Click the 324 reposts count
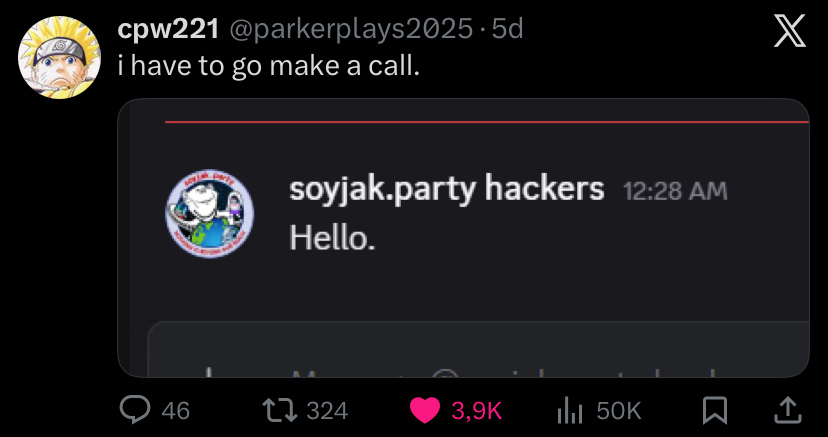This screenshot has height=437, width=828. [x=326, y=409]
